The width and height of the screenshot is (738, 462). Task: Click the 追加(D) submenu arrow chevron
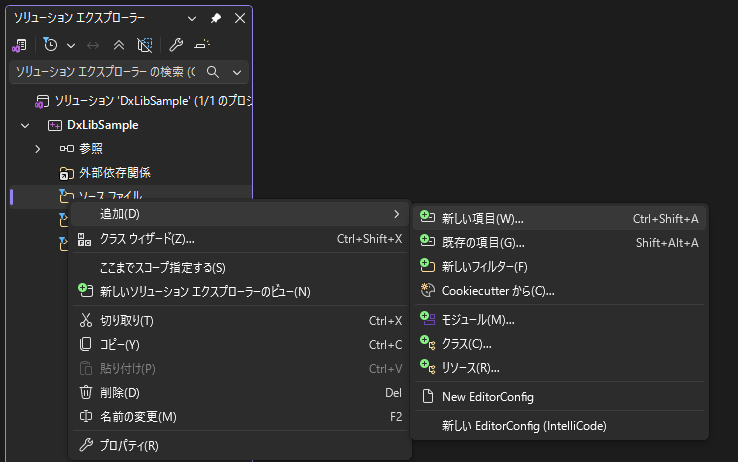tap(397, 214)
